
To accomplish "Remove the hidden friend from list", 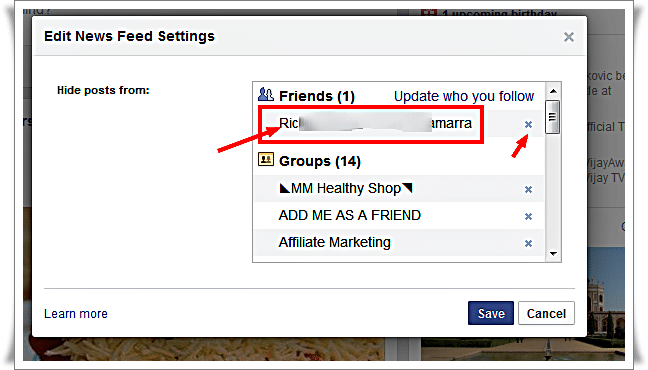I will 528,124.
